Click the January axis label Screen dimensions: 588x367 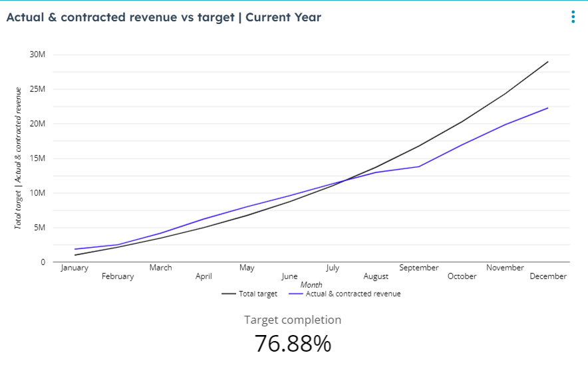coord(74,268)
